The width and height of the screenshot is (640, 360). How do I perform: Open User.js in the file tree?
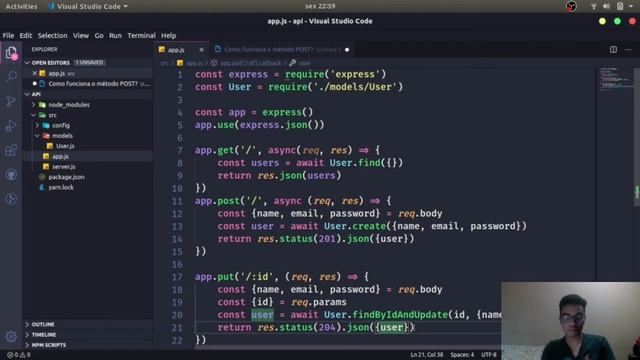point(65,146)
